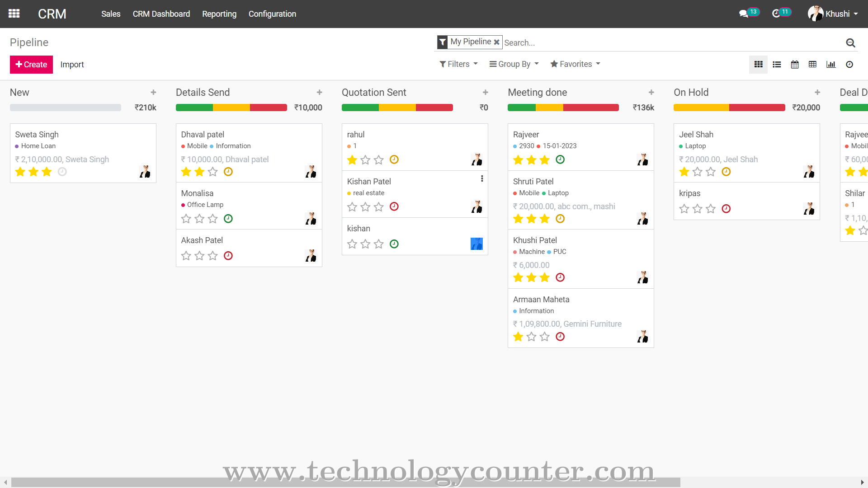Click the Import button

pos(72,65)
